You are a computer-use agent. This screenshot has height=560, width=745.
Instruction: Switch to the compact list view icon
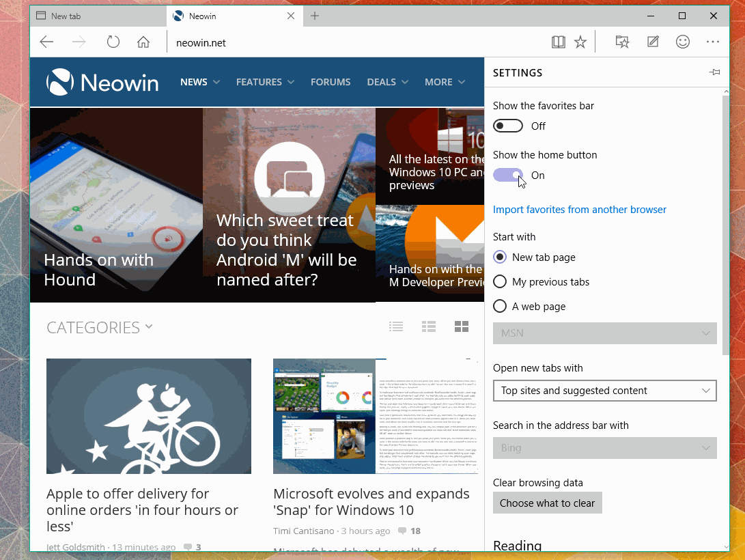[x=396, y=326]
